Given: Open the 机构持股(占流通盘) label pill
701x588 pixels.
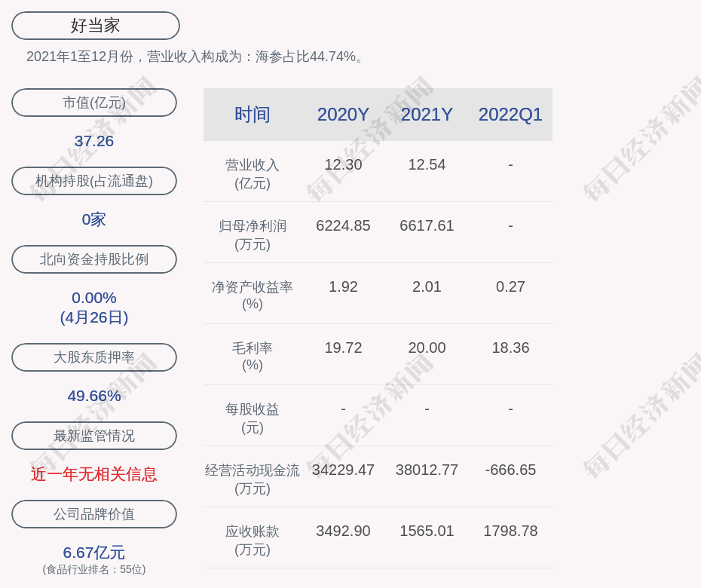Looking at the screenshot, I should (94, 181).
